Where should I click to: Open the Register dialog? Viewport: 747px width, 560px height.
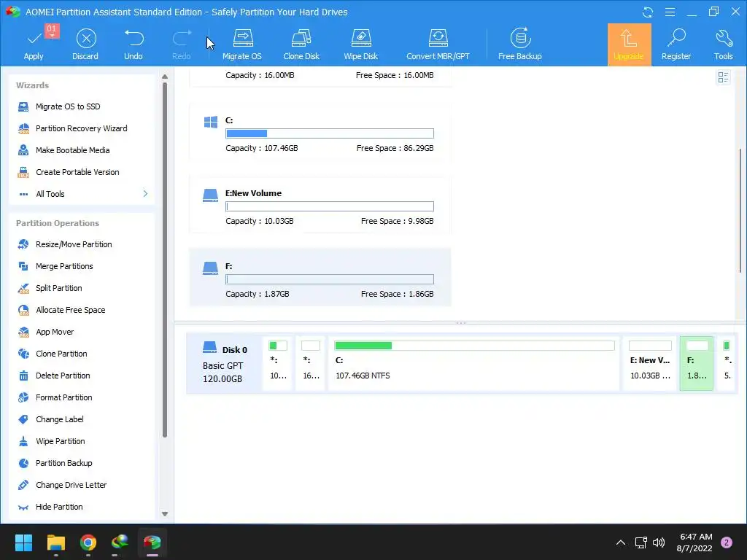pos(676,44)
